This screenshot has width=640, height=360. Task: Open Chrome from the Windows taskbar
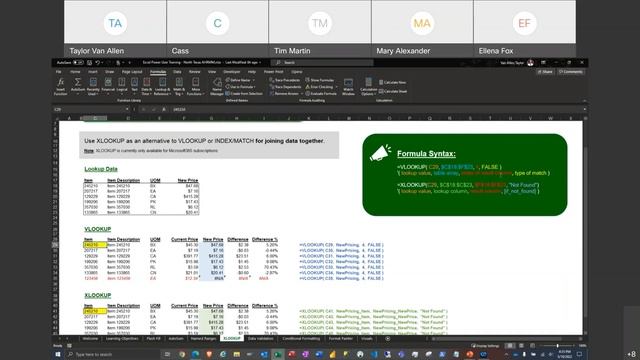(182, 354)
